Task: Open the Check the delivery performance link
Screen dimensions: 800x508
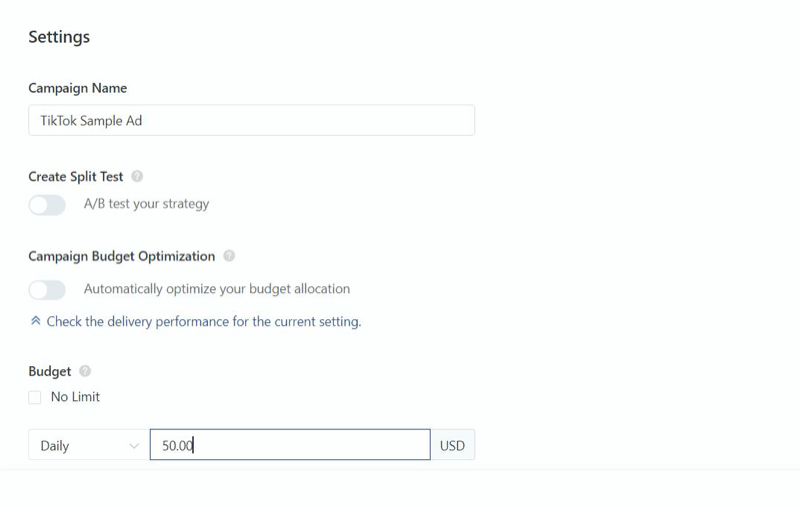Action: coord(204,321)
